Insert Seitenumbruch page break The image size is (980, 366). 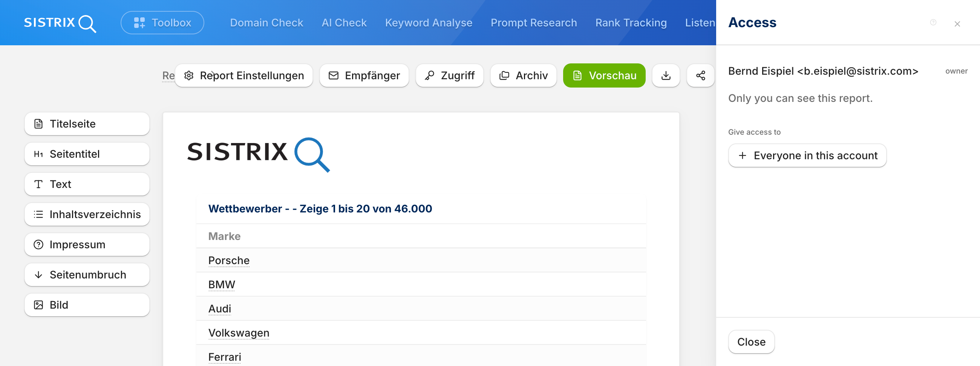(x=87, y=275)
